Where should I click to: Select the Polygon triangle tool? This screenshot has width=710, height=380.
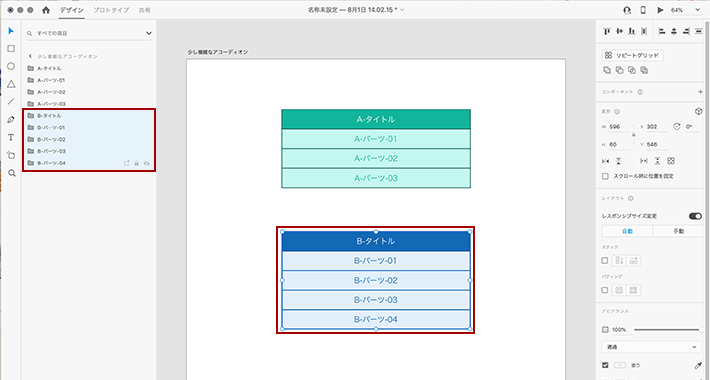pyautogui.click(x=11, y=84)
